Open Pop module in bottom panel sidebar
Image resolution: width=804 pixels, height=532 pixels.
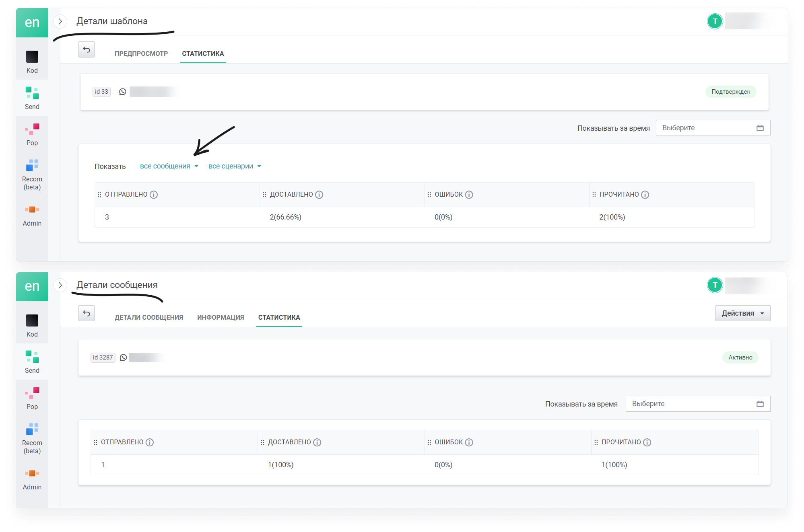pyautogui.click(x=32, y=398)
